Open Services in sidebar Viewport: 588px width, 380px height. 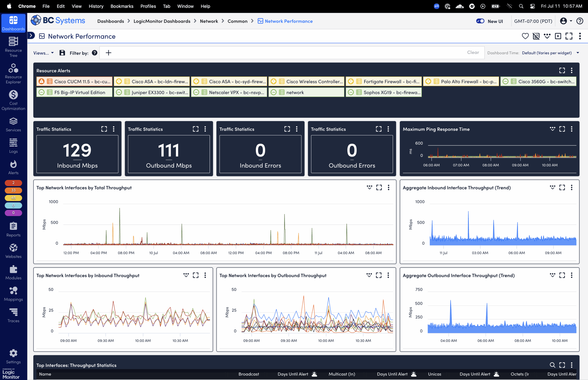13,124
